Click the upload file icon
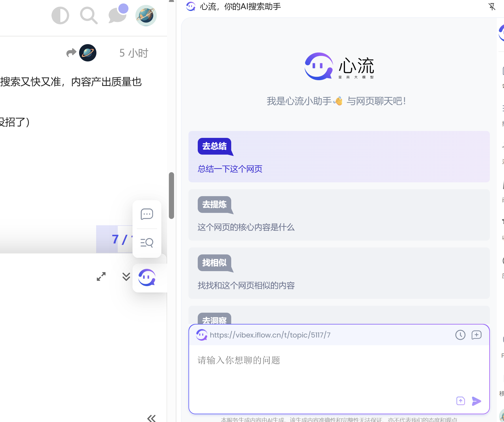This screenshot has height=422, width=504. tap(460, 401)
